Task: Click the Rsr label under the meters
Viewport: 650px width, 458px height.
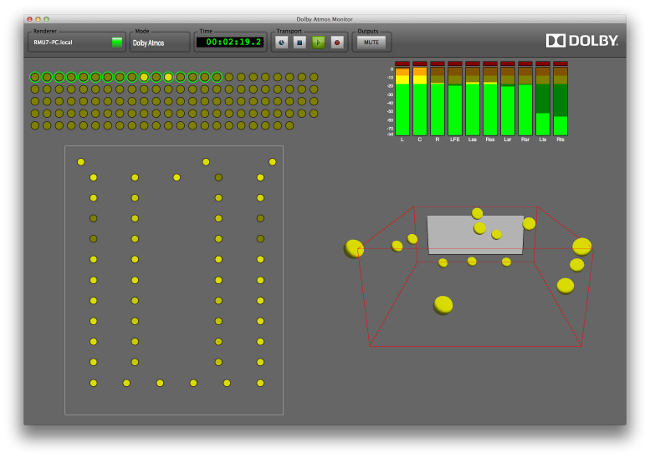Action: coord(525,140)
